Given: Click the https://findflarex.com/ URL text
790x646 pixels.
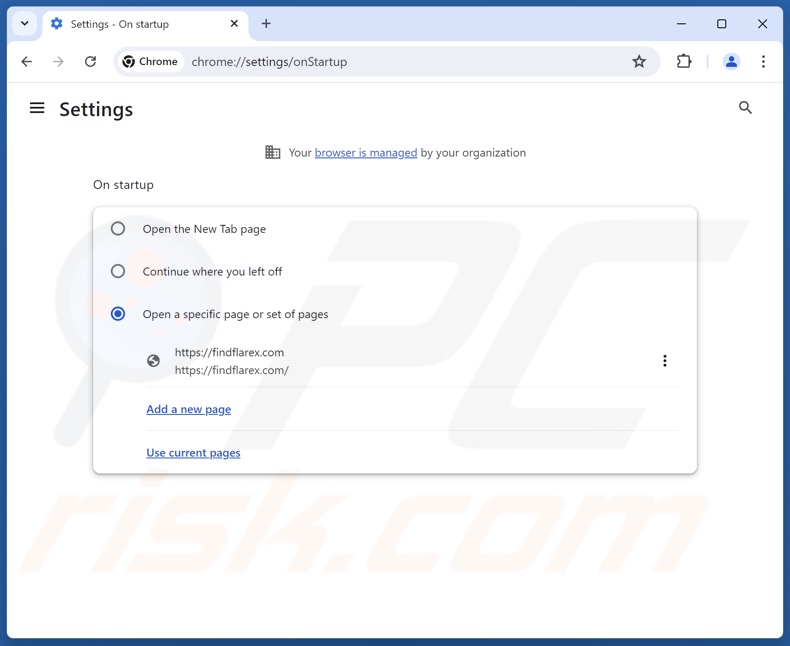Looking at the screenshot, I should [x=232, y=370].
